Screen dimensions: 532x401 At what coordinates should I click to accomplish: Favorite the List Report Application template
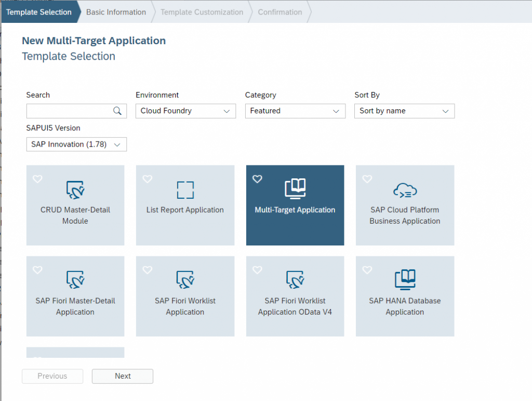click(x=147, y=179)
